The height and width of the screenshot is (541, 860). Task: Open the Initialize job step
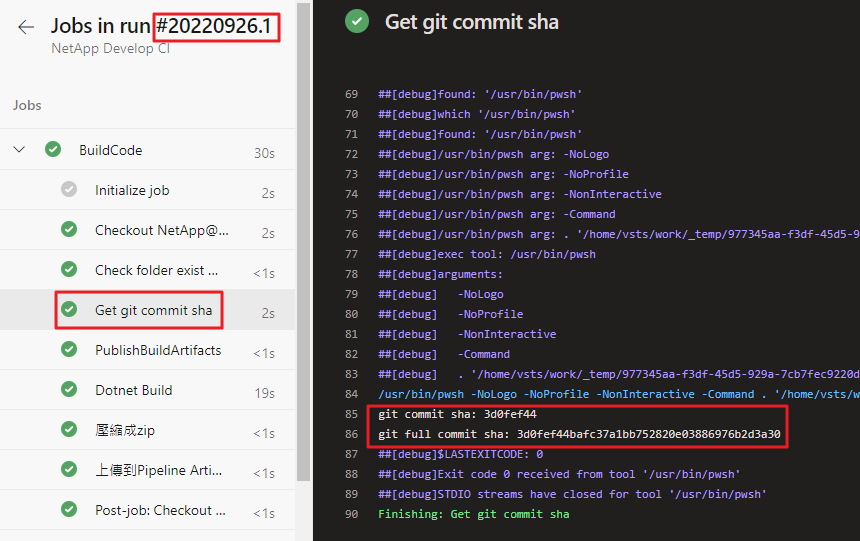(x=132, y=190)
